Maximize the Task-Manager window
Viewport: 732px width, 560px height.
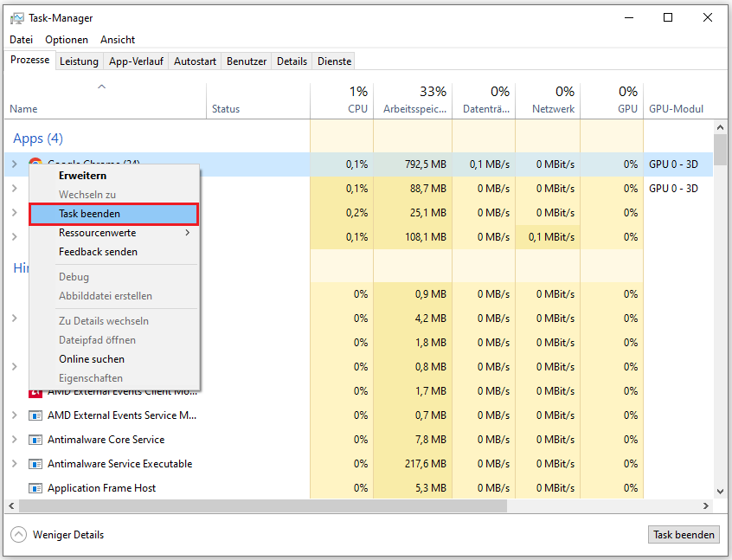(x=668, y=18)
